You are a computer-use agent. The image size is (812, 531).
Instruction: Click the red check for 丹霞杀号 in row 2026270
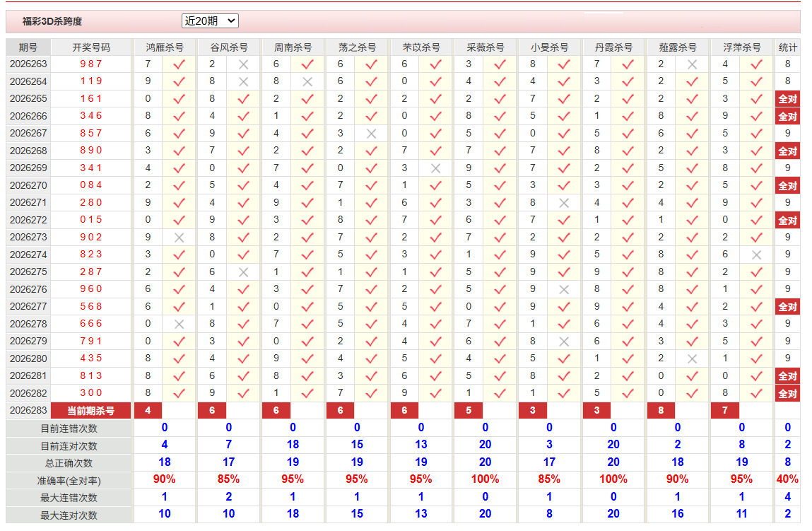pos(628,185)
